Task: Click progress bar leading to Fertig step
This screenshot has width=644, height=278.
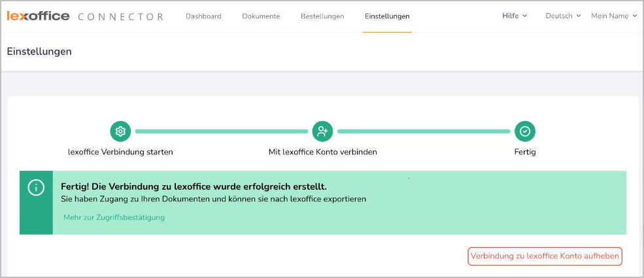Action: click(424, 131)
